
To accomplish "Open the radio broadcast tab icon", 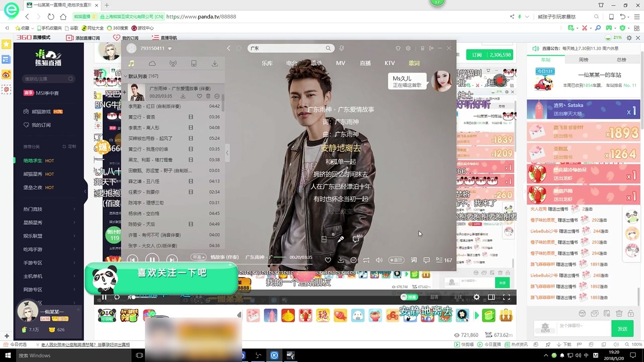I will click(x=173, y=63).
